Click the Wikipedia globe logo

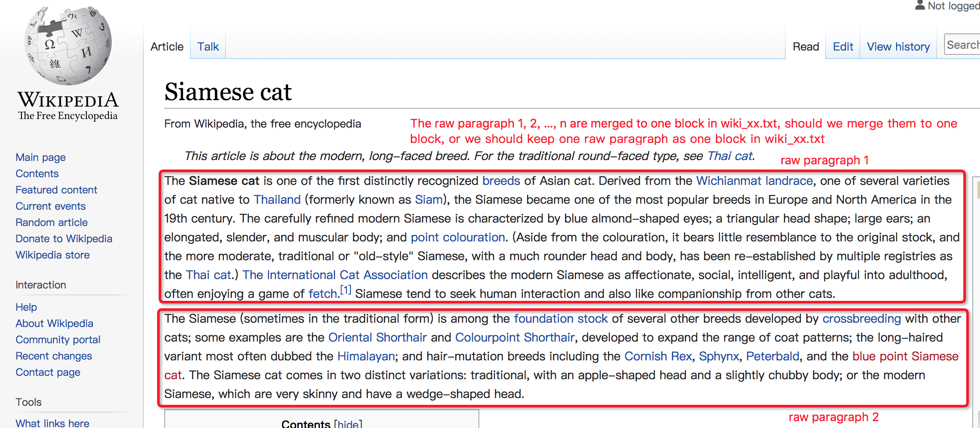tap(68, 45)
